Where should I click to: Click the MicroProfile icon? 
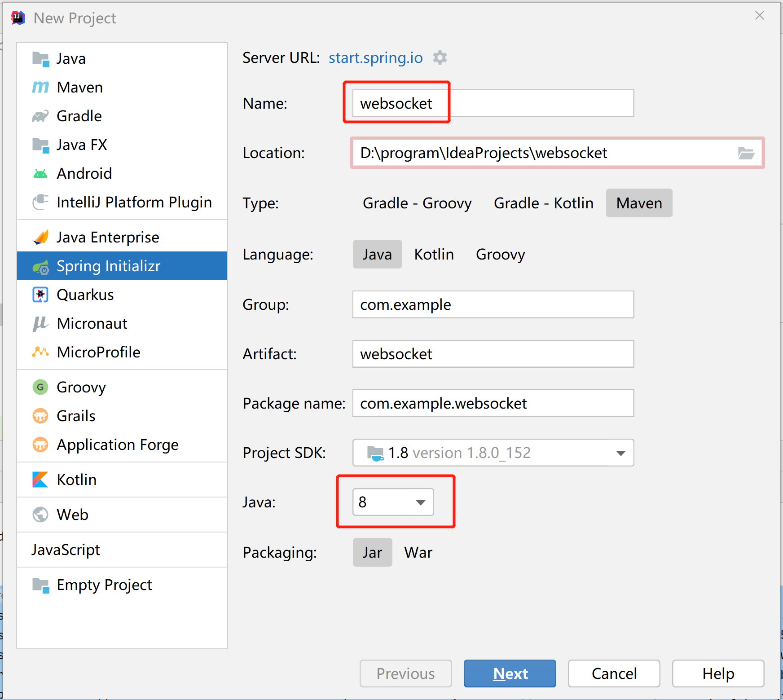40,352
